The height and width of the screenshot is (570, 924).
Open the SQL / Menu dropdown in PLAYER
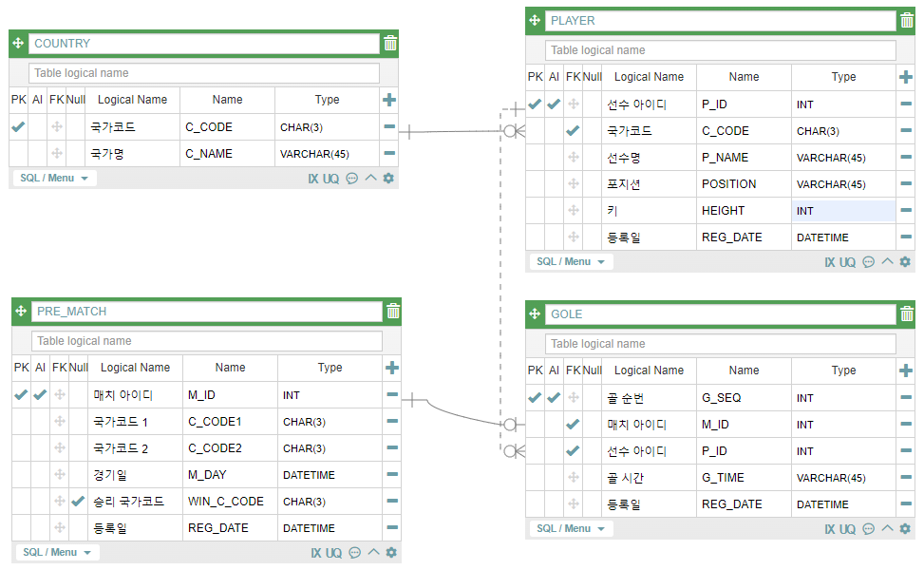coord(571,261)
